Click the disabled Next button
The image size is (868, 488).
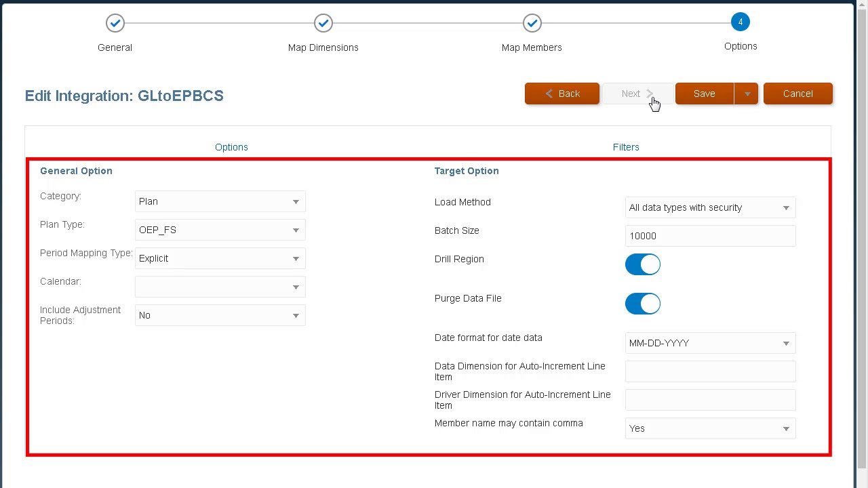click(x=637, y=94)
